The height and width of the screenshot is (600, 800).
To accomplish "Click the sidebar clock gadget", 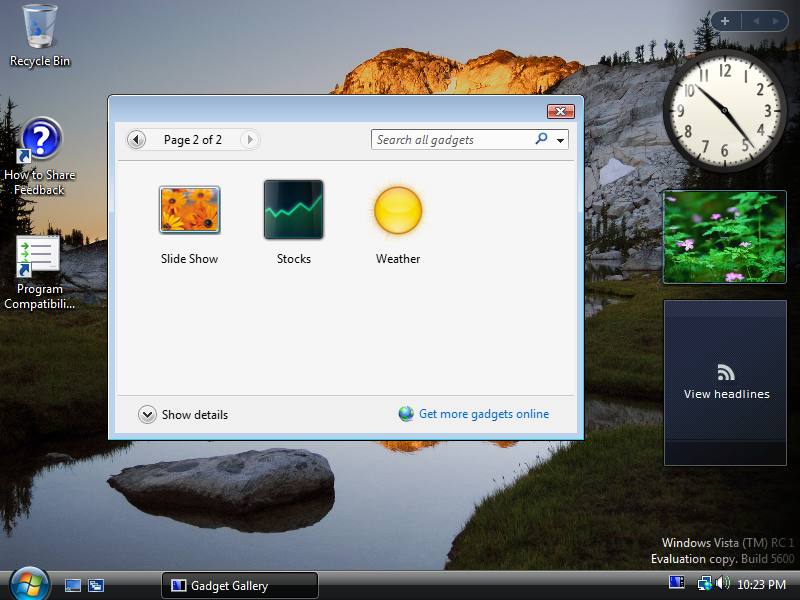I will coord(724,110).
